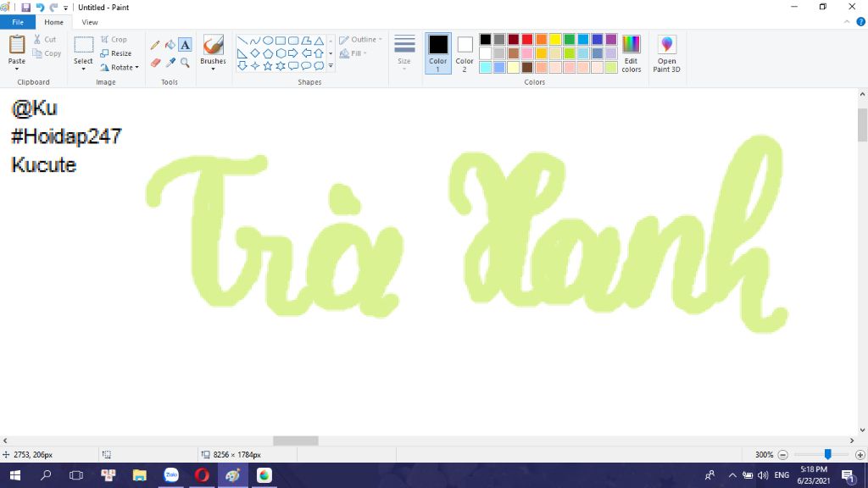The width and height of the screenshot is (868, 488).
Task: Click the horizontal scrollbar right arrow
Action: (852, 441)
